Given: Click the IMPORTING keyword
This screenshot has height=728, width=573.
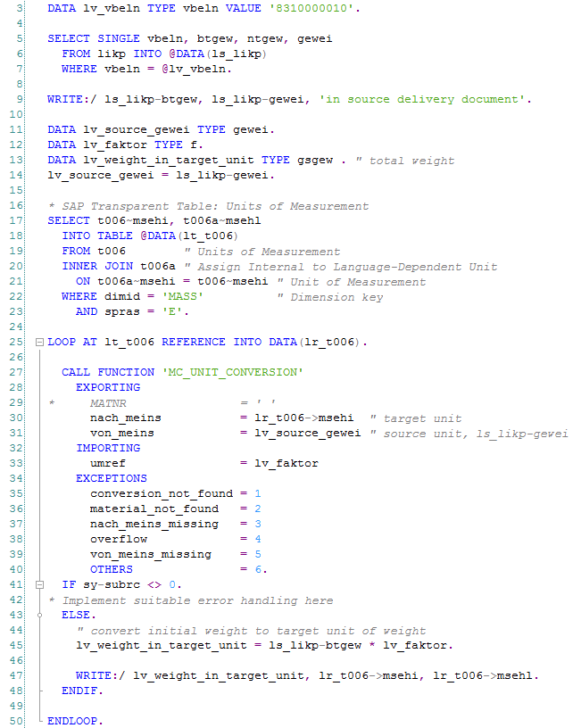Looking at the screenshot, I should pyautogui.click(x=108, y=448).
